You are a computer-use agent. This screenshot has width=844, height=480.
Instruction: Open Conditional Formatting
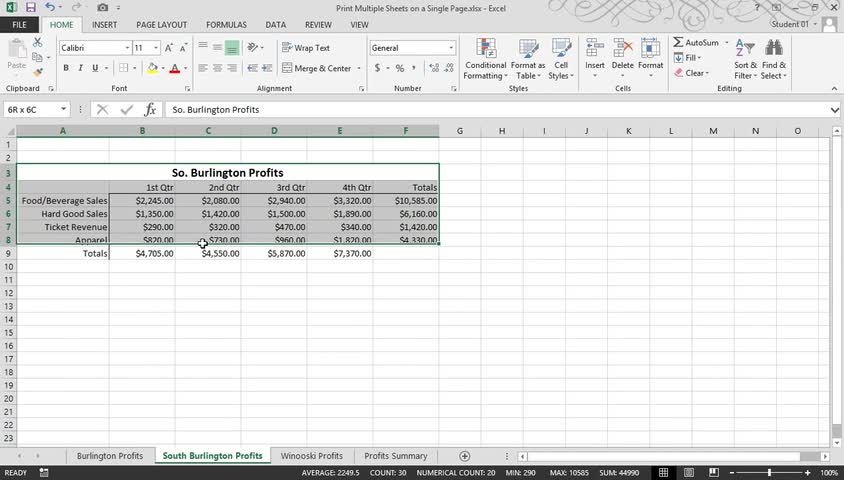[486, 59]
